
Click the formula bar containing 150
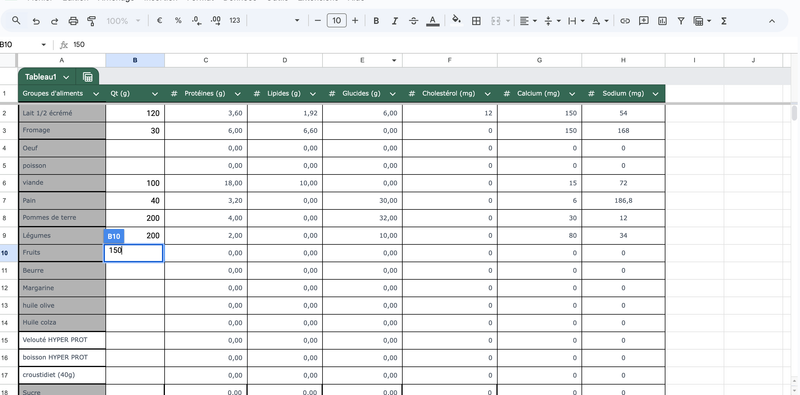tap(434, 44)
